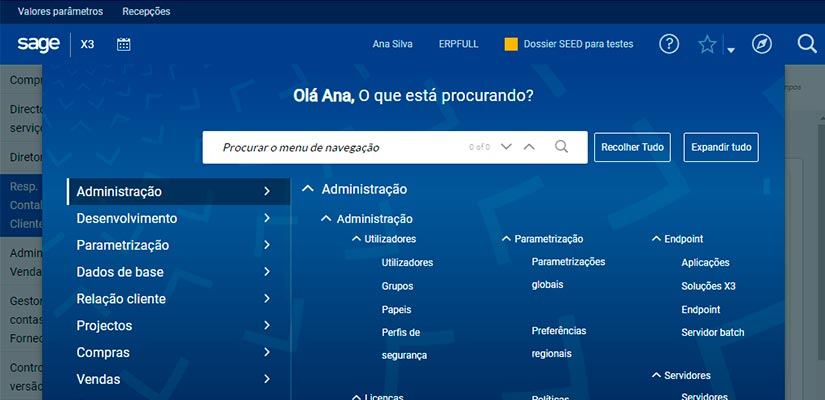
Task: Click the chevron beside Dados de base
Action: tap(267, 272)
